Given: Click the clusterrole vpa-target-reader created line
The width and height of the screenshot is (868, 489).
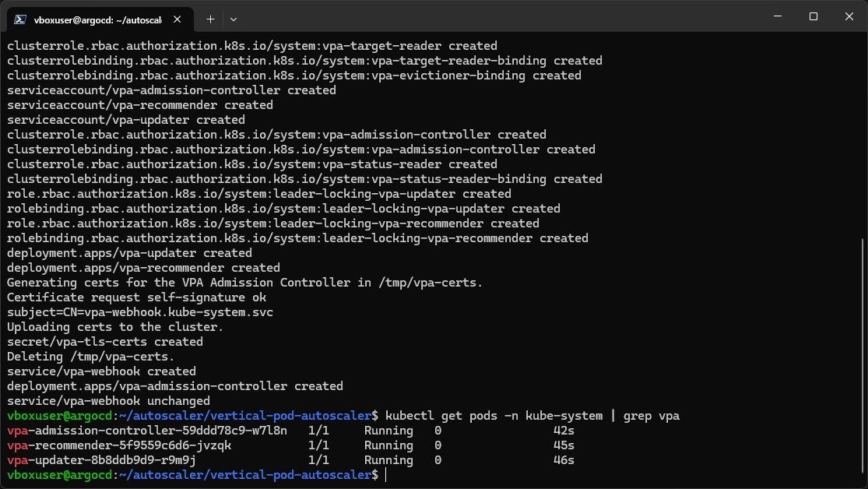Looking at the screenshot, I should 252,45.
